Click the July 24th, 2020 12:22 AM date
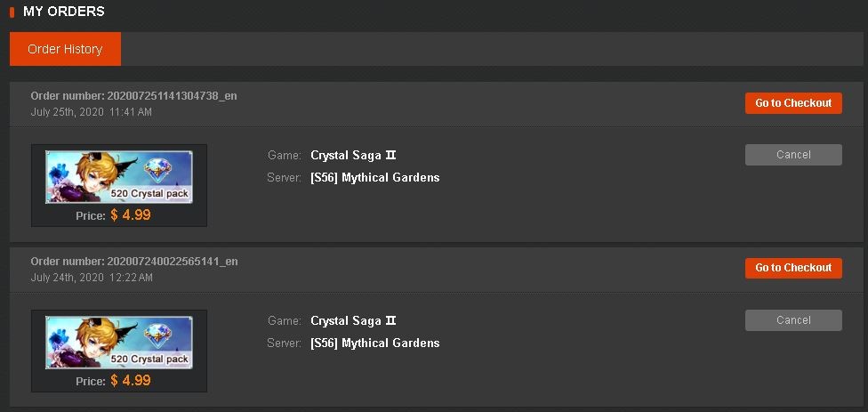868x412 pixels. click(92, 278)
